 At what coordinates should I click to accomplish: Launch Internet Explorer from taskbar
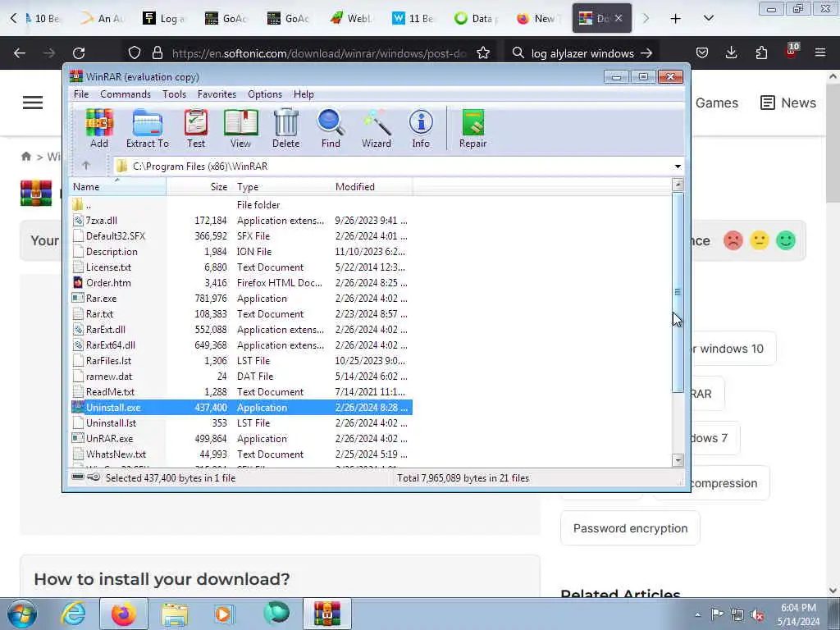[73, 614]
